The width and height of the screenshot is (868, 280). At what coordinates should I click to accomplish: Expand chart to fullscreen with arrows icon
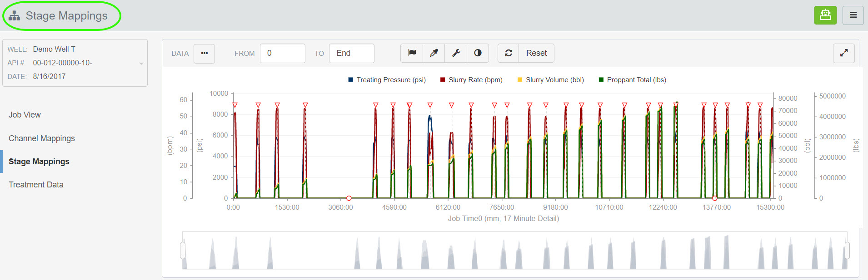[x=844, y=53]
